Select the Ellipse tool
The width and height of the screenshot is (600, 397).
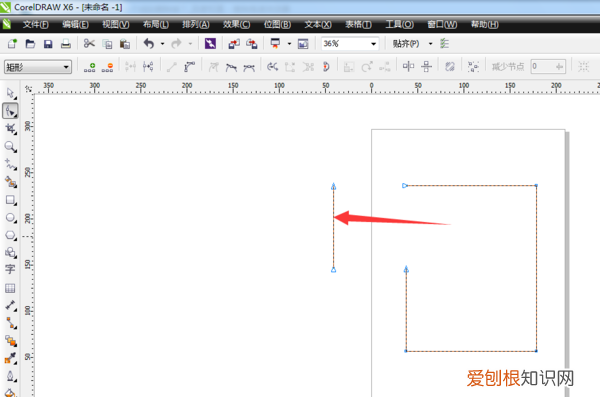pyautogui.click(x=10, y=217)
